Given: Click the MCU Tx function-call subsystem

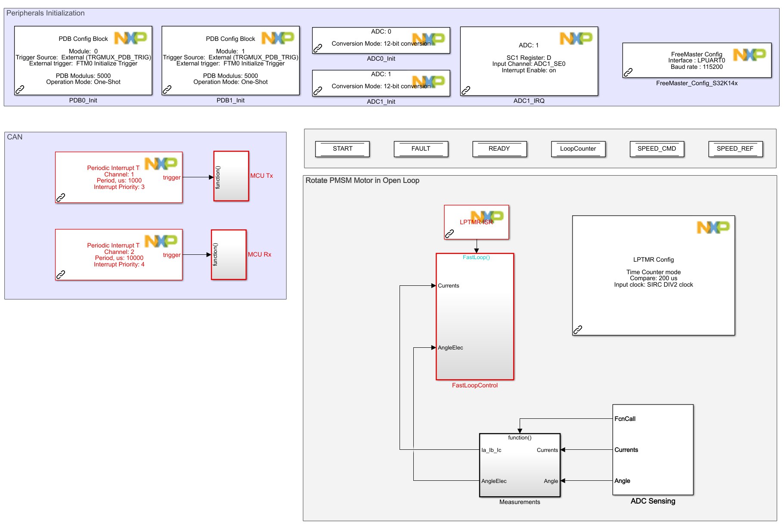Looking at the screenshot, I should (x=230, y=176).
